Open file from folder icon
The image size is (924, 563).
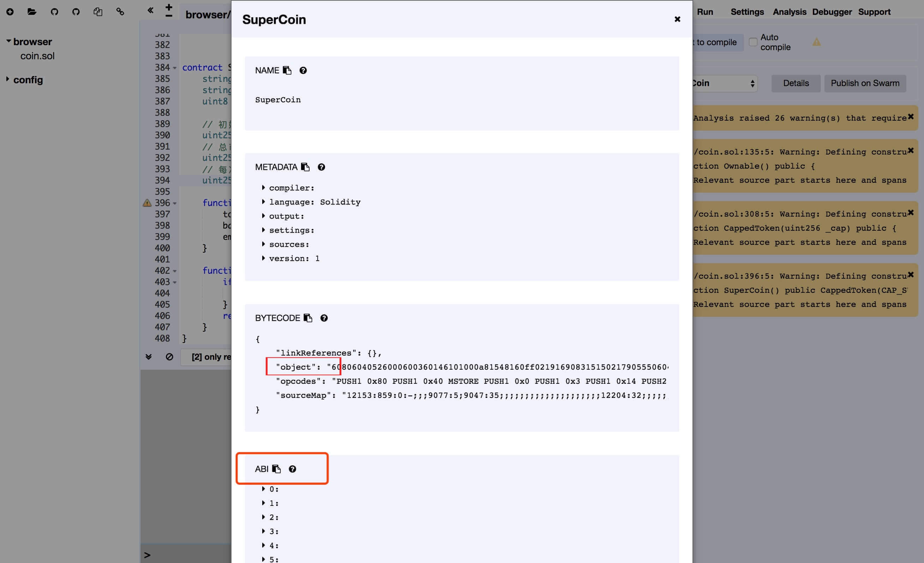pos(32,12)
